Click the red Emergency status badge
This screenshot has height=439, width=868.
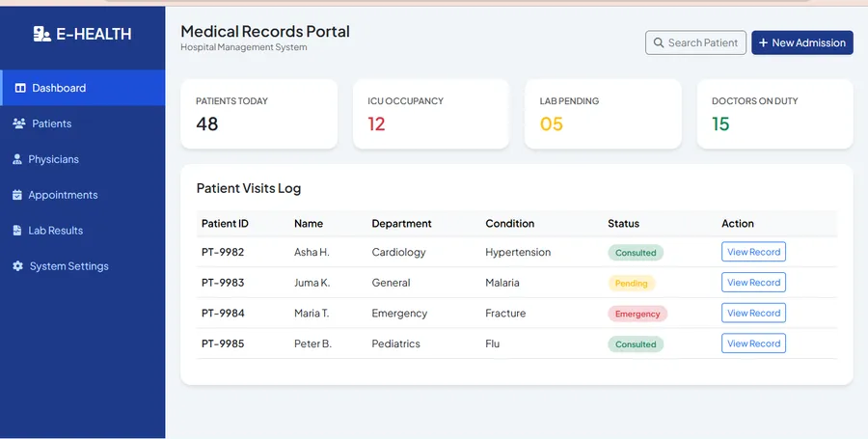coord(637,314)
